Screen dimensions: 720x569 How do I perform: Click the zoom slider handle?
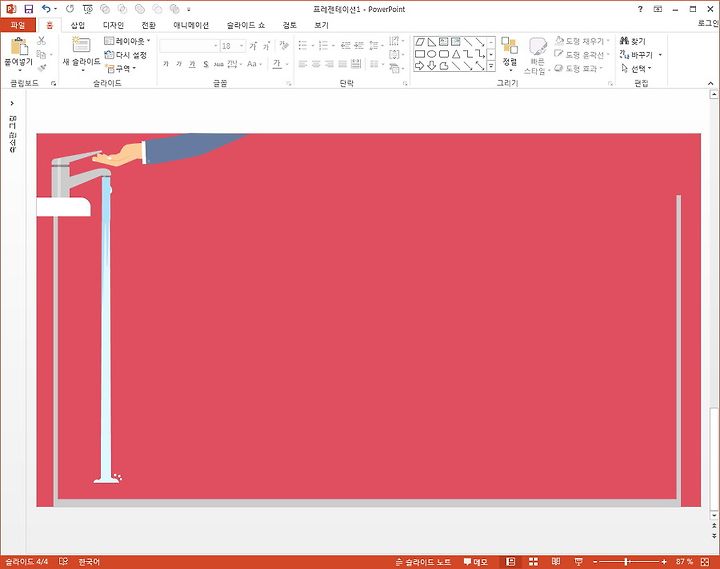click(x=626, y=562)
